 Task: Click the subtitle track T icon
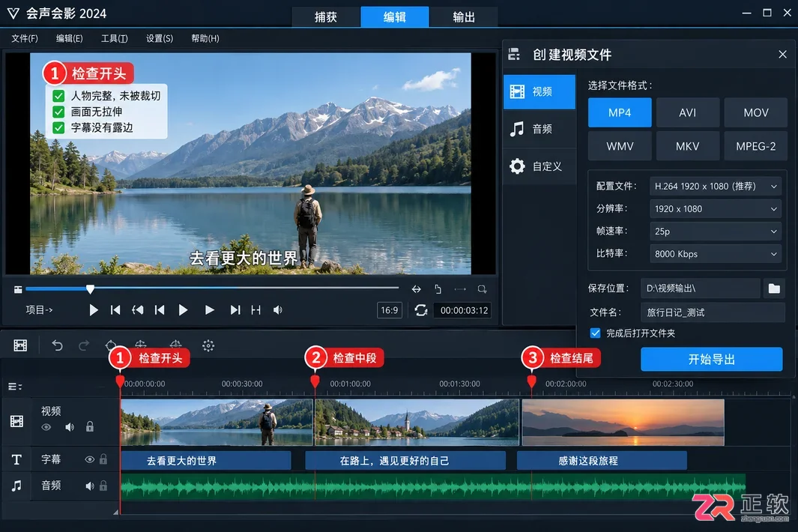[16, 460]
